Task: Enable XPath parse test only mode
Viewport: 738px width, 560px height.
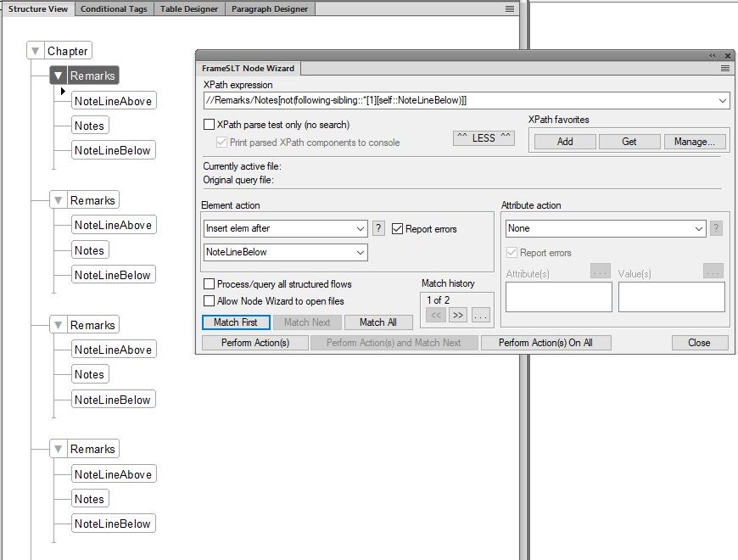Action: click(x=208, y=123)
